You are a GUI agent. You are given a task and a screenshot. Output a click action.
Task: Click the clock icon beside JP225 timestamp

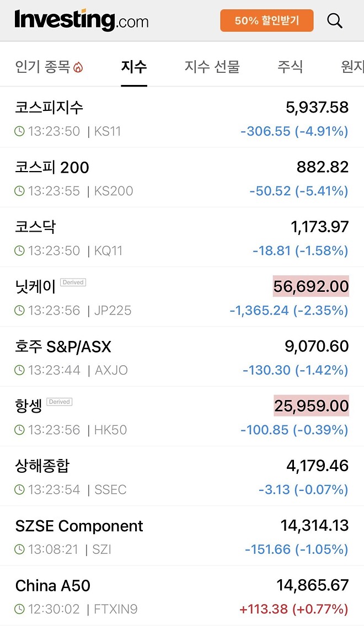point(18,311)
